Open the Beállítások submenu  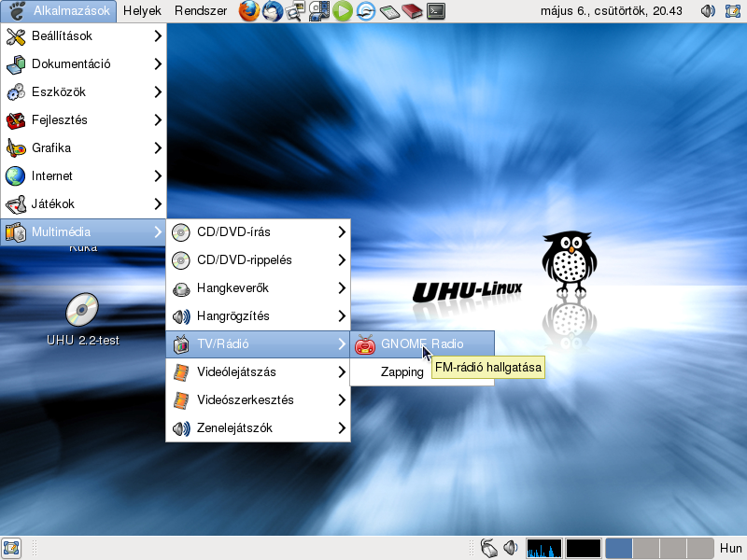(84, 36)
